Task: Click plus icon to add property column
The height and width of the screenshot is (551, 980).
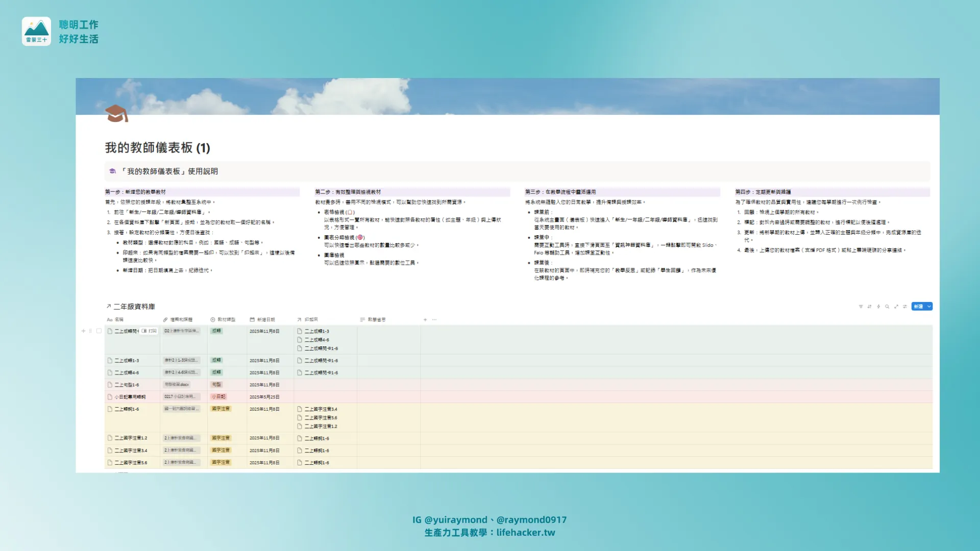Action: pyautogui.click(x=425, y=320)
